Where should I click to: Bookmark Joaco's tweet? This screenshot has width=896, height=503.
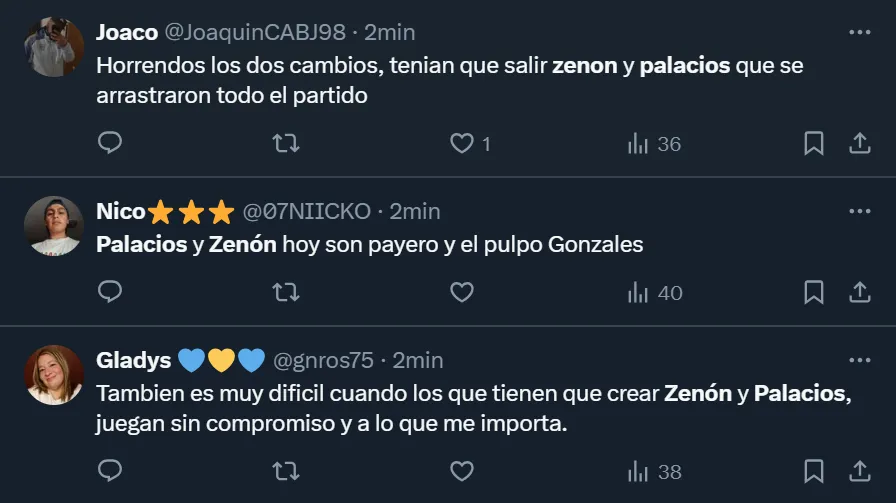[x=814, y=143]
